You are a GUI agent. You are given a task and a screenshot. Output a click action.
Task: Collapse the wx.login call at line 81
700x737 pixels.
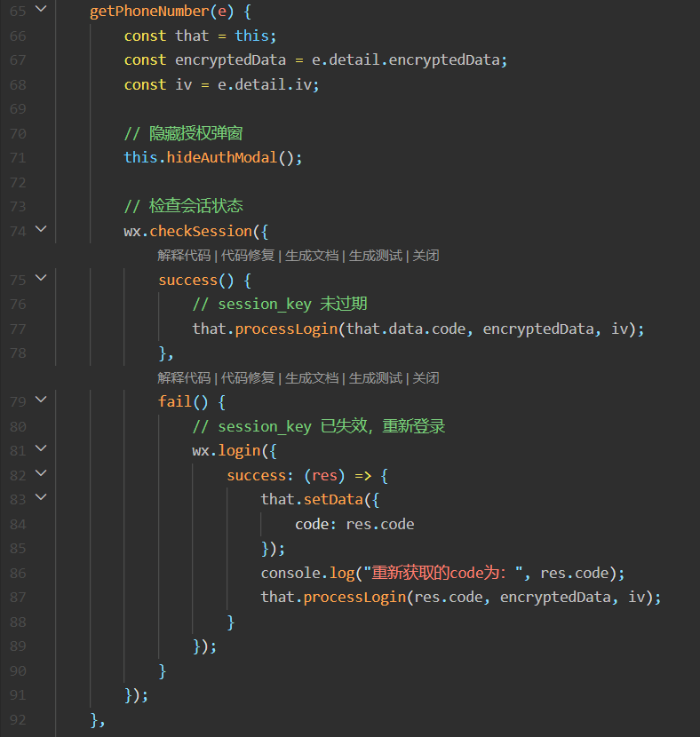click(40, 450)
